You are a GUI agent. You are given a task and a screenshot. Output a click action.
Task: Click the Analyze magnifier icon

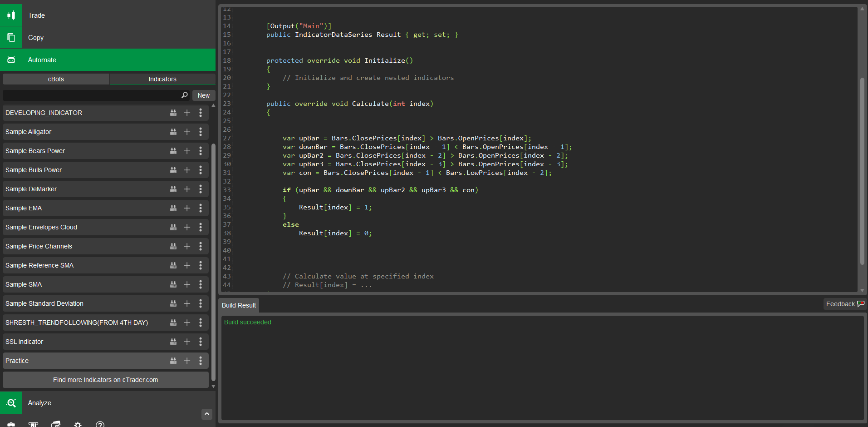pos(11,403)
